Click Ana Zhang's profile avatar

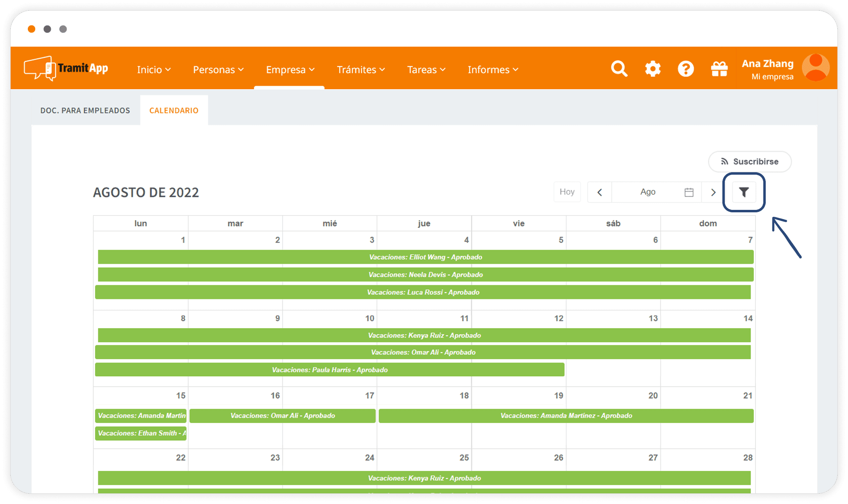pyautogui.click(x=816, y=67)
